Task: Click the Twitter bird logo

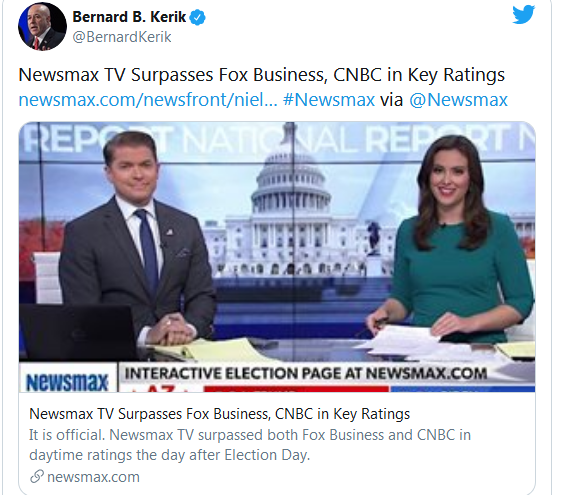Action: 523,14
